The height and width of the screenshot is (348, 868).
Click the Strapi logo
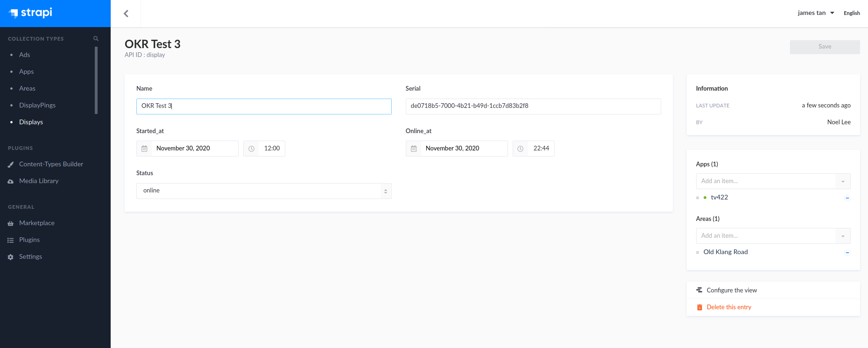pos(31,13)
